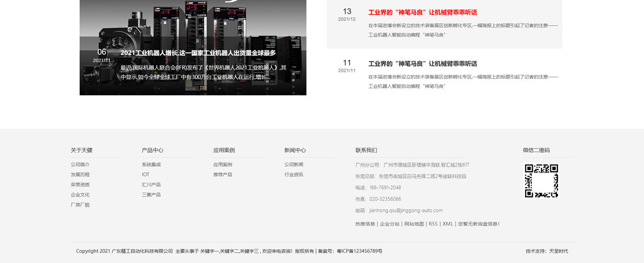Open the black news headline dated 11
The width and height of the screenshot is (644, 263).
[x=422, y=64]
